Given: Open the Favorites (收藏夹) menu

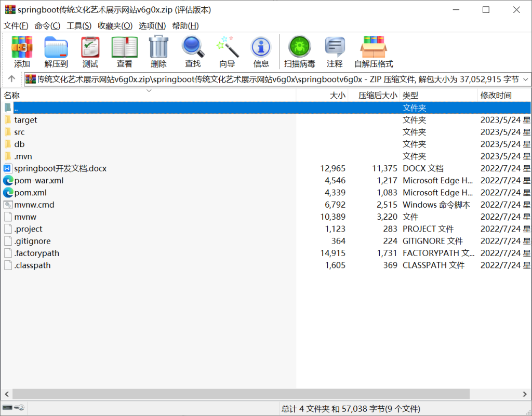Looking at the screenshot, I should [x=115, y=26].
